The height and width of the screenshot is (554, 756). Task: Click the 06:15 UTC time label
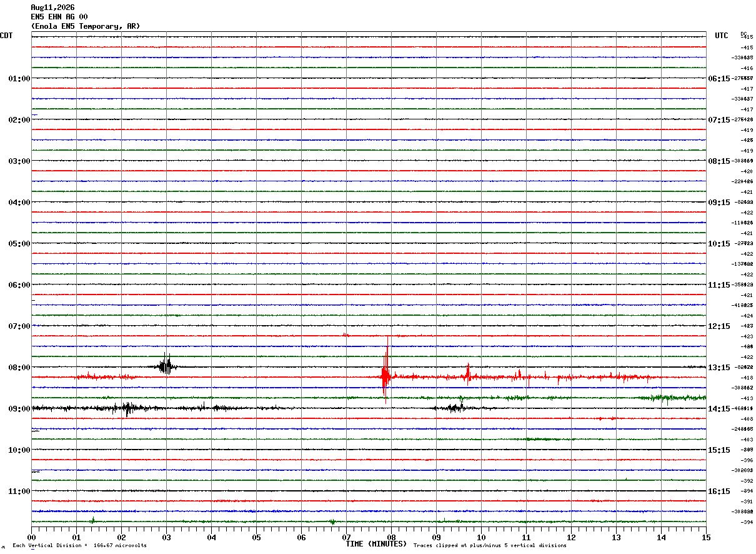pos(719,79)
